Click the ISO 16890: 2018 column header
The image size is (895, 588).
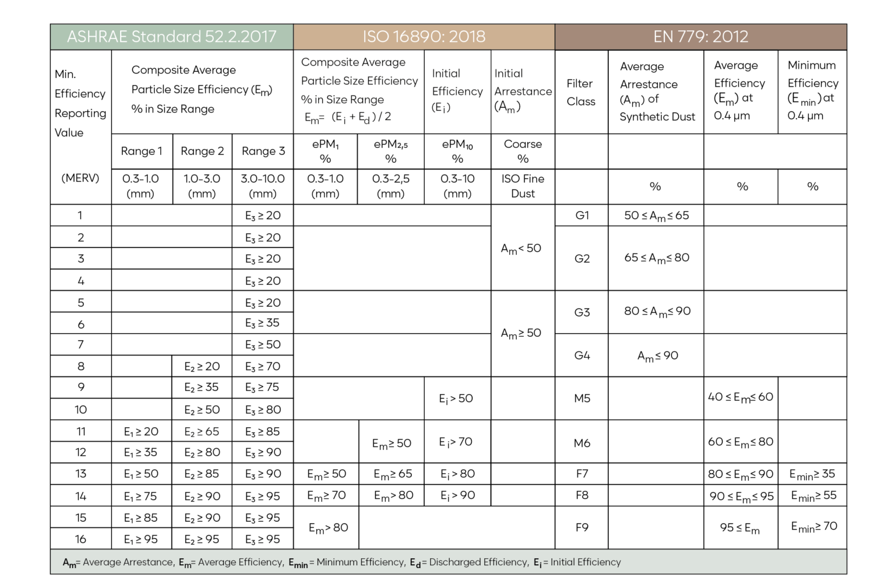point(424,37)
